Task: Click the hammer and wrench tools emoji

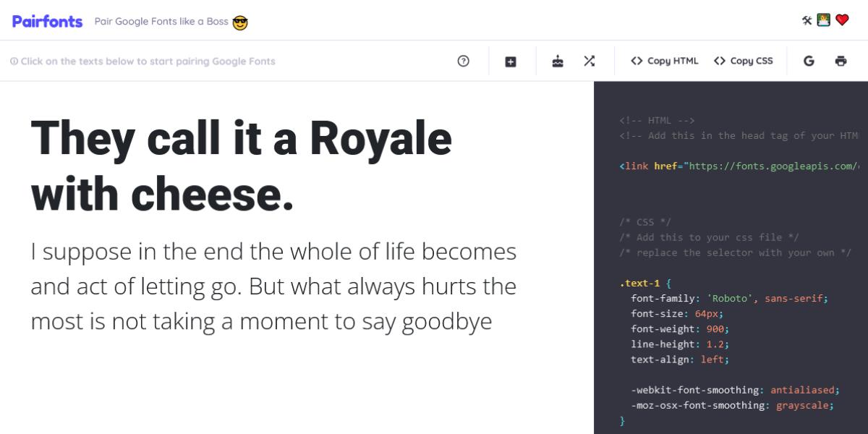Action: 807,20
